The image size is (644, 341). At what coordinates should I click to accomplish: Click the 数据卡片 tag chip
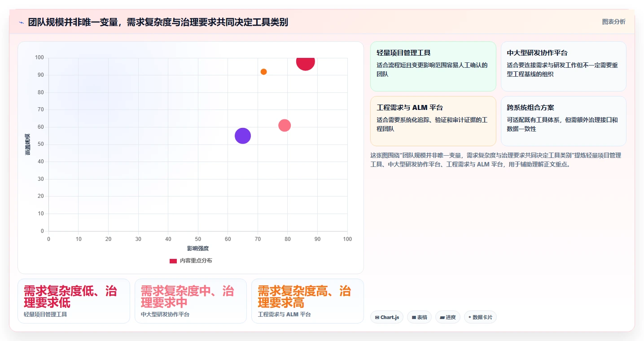click(480, 317)
